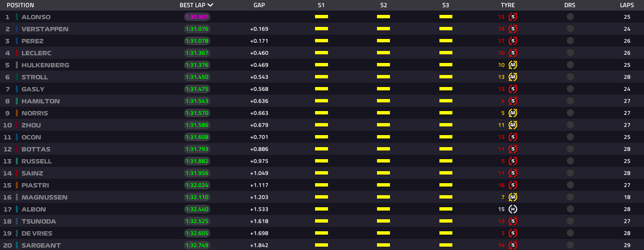Select driver name LECLERC
Viewport: 644px width, 250px height.
pos(36,53)
